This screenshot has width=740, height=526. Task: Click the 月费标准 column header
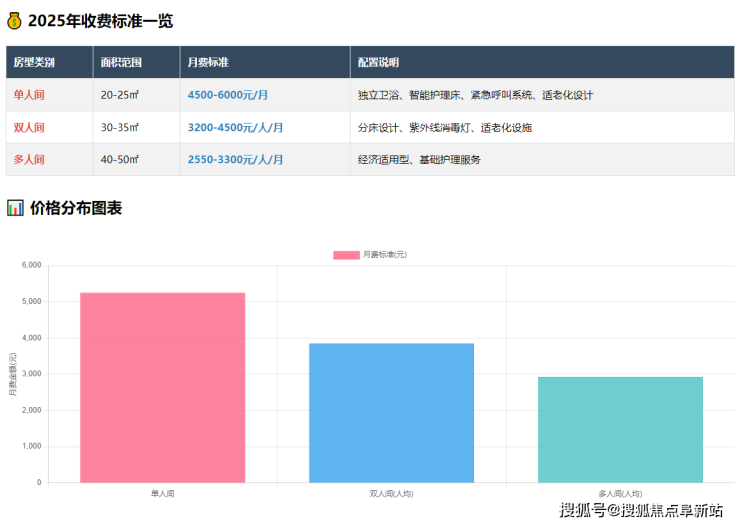tap(208, 62)
